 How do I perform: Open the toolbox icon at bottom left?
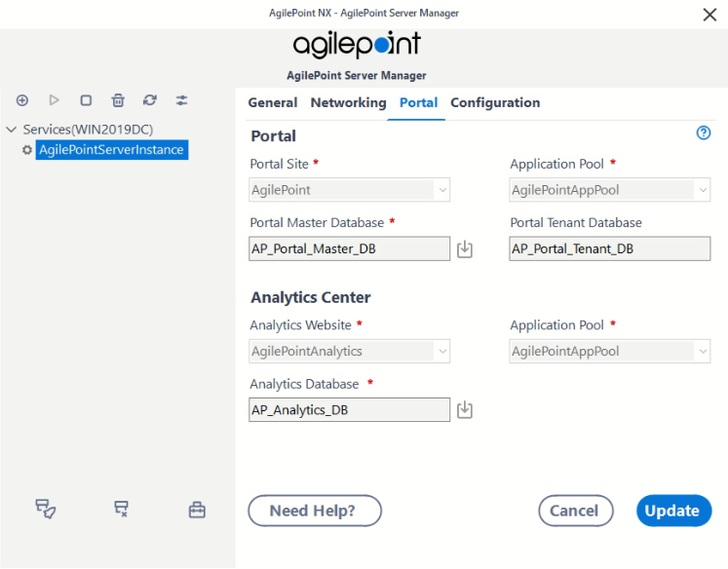pos(197,510)
